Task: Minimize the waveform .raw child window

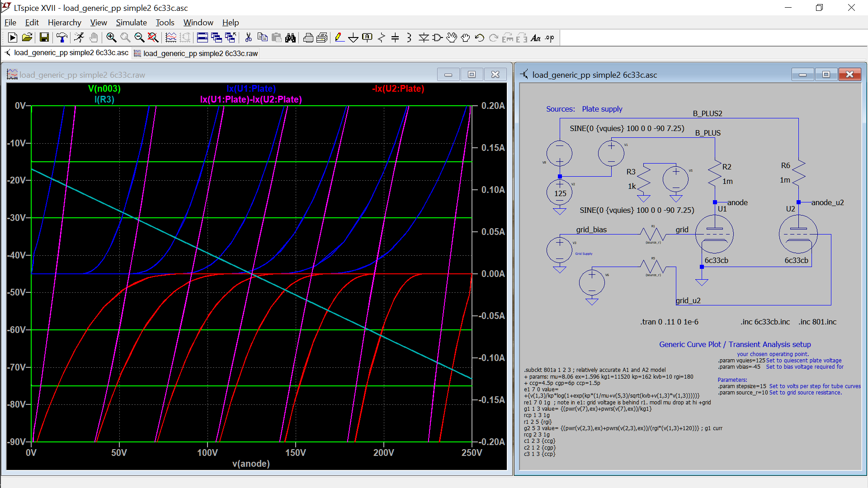Action: pyautogui.click(x=448, y=75)
